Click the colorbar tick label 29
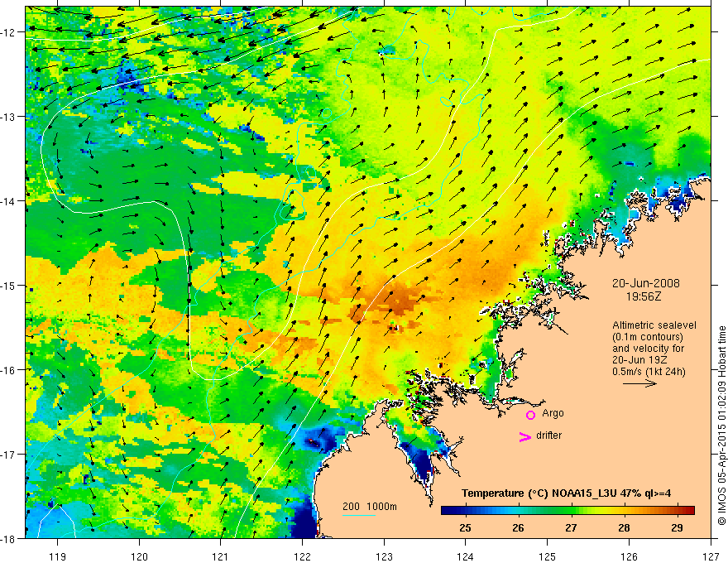 point(677,527)
